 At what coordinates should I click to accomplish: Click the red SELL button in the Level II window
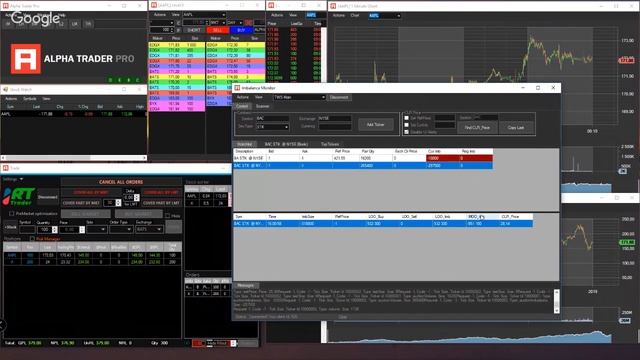218,30
